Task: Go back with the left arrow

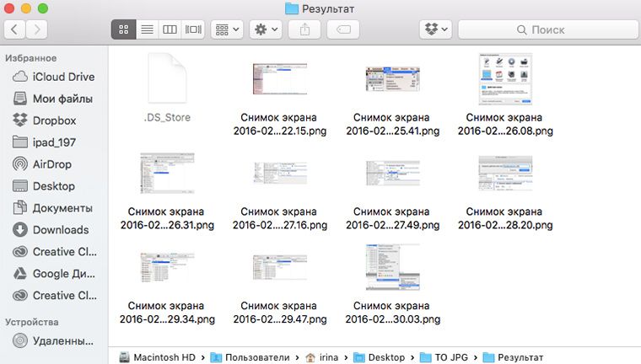Action: pyautogui.click(x=16, y=29)
